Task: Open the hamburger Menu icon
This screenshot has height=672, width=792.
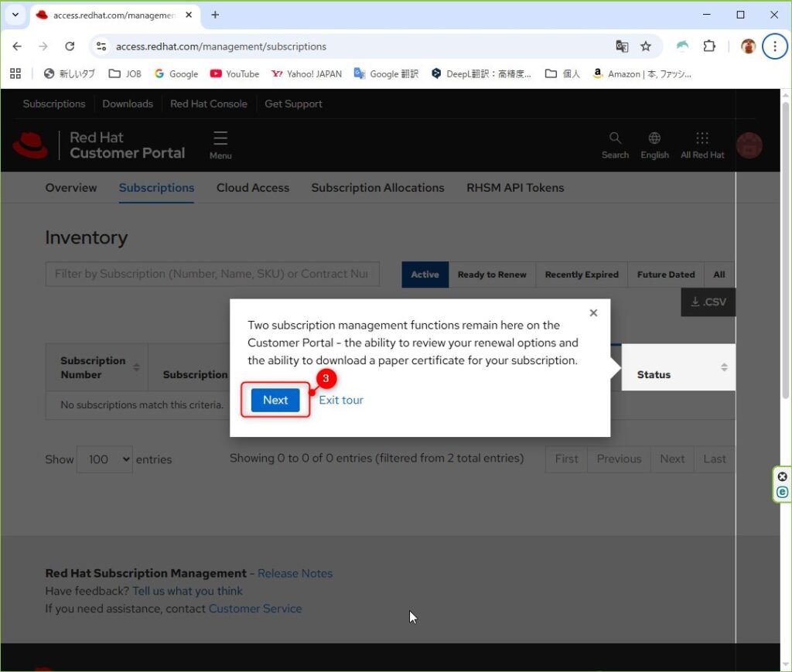Action: tap(220, 145)
